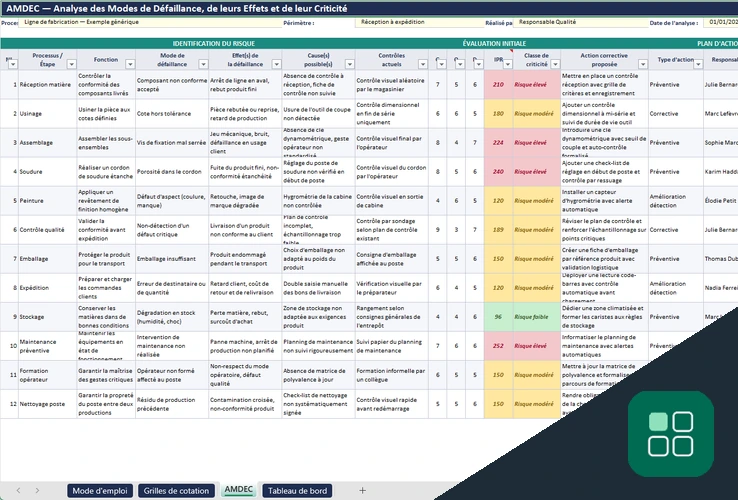
Task: Select 'Vis de fixation mal serrée' cell
Action: click(x=172, y=143)
